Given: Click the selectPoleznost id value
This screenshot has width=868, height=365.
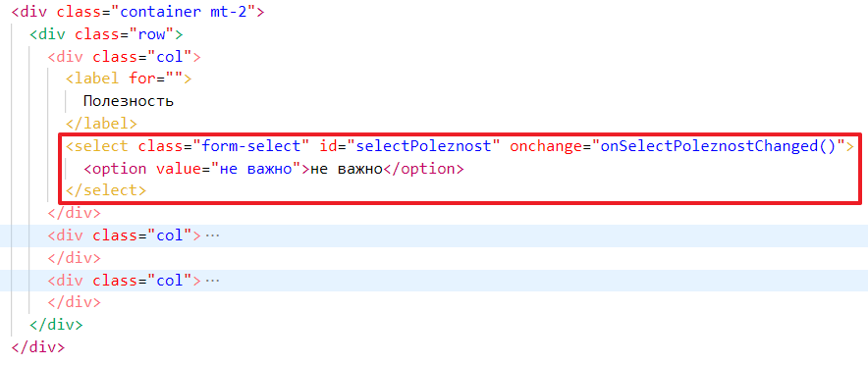Looking at the screenshot, I should point(423,146).
